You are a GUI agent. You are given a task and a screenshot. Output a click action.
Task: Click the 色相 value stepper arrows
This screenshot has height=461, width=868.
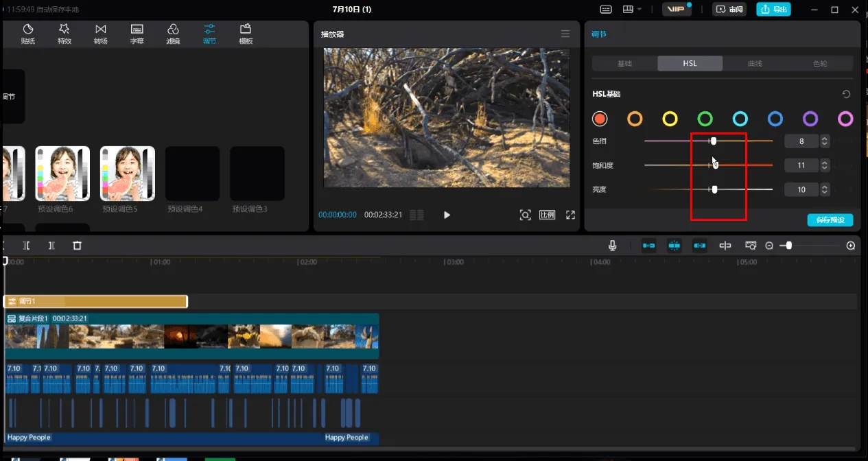tap(825, 141)
